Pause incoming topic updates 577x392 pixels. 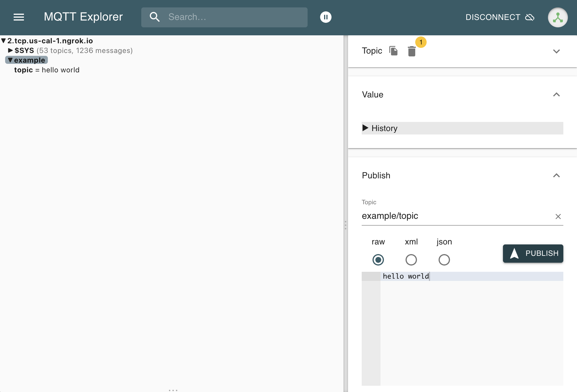326,17
